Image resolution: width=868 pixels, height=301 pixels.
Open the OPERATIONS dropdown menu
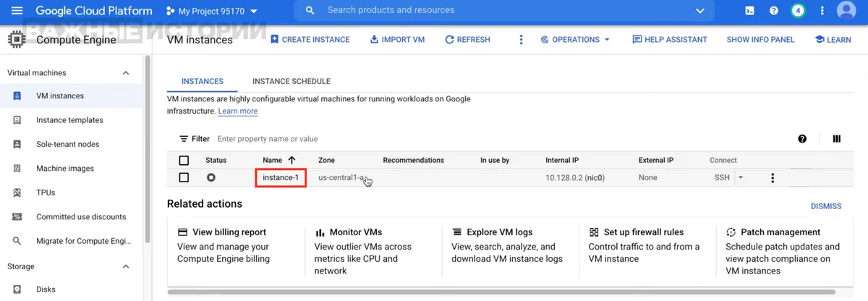coord(575,40)
